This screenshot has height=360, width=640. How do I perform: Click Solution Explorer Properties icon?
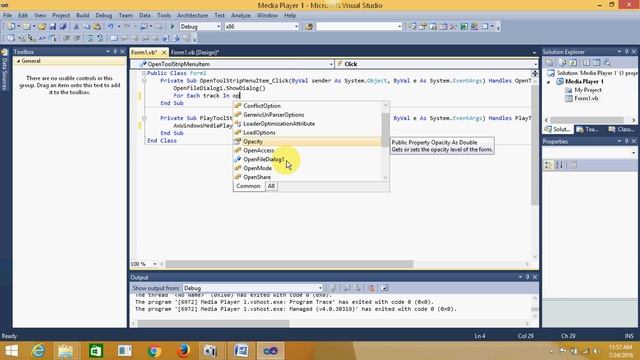549,62
